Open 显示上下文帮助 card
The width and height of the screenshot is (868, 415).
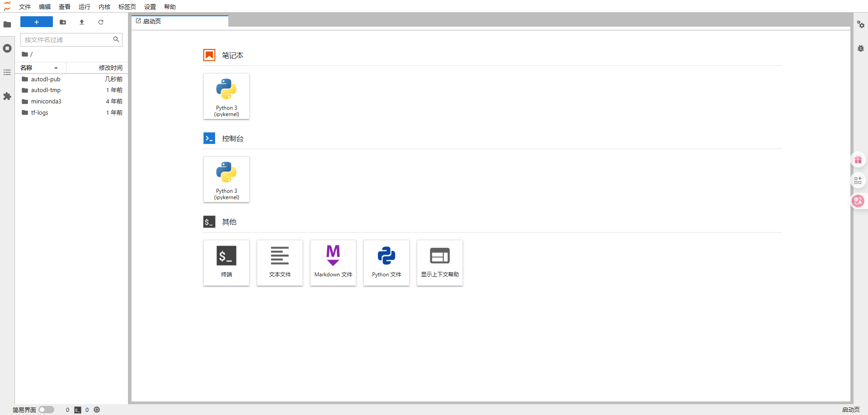(440, 263)
